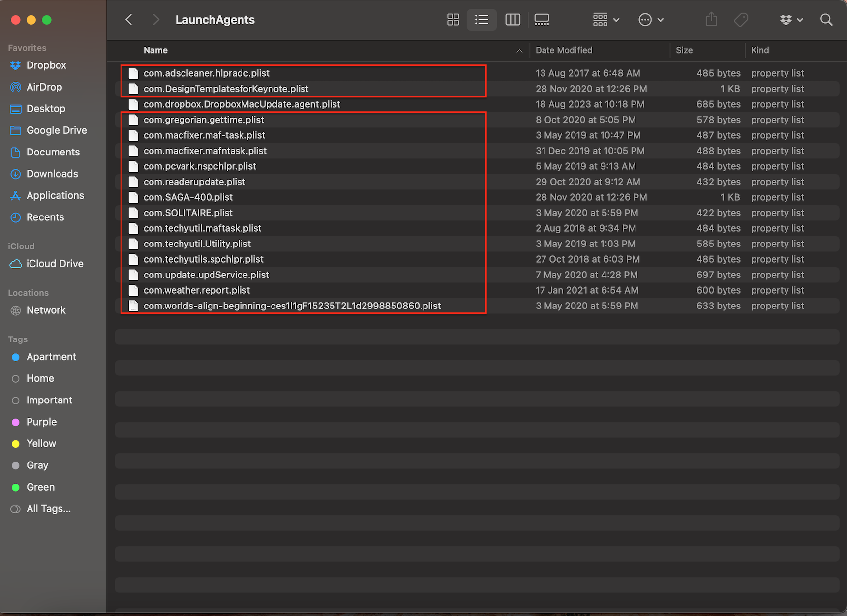The image size is (847, 616).
Task: Click the LaunchAgents window title
Action: [215, 20]
